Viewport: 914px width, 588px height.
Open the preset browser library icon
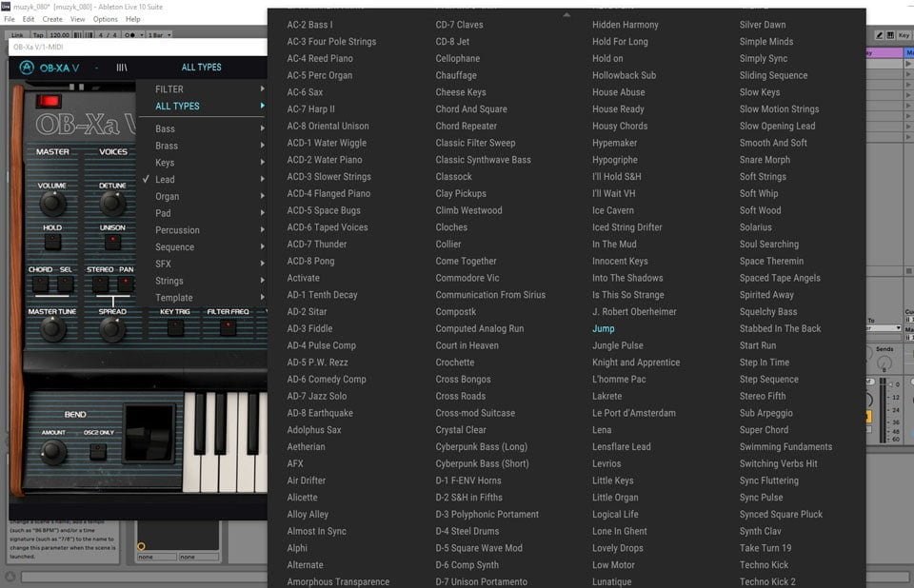[121, 68]
